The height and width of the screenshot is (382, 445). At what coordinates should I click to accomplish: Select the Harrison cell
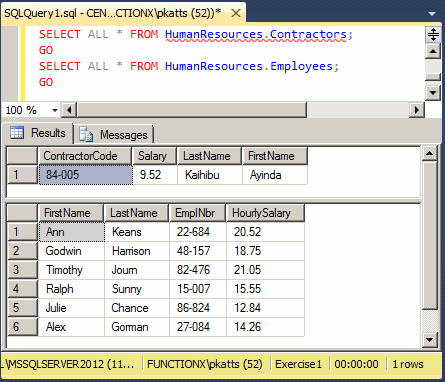(137, 251)
